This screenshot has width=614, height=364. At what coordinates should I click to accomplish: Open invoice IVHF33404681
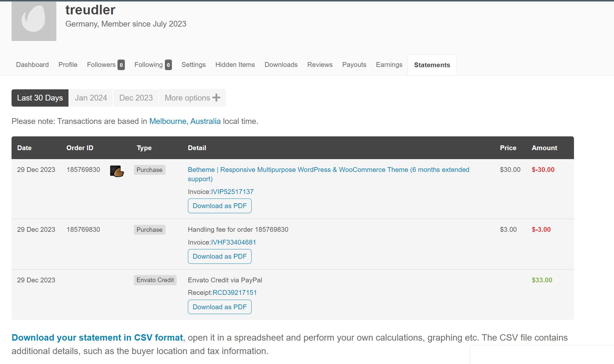233,242
